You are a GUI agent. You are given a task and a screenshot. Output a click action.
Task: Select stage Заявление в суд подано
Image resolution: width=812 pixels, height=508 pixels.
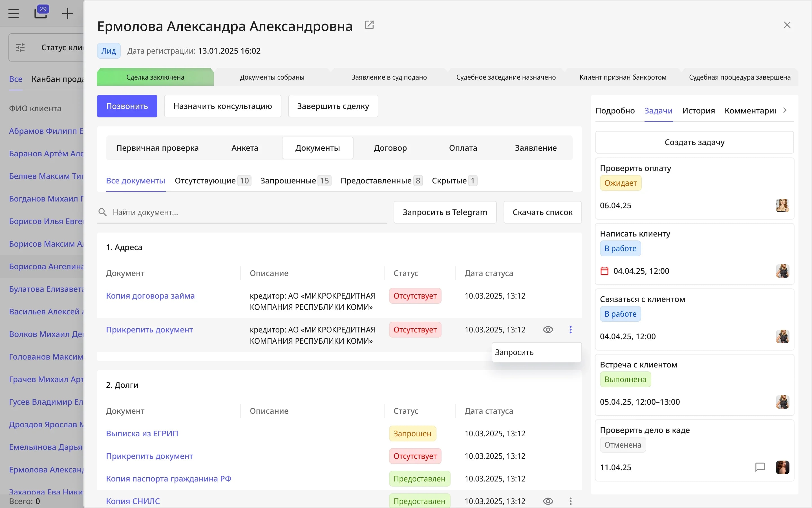pyautogui.click(x=389, y=77)
